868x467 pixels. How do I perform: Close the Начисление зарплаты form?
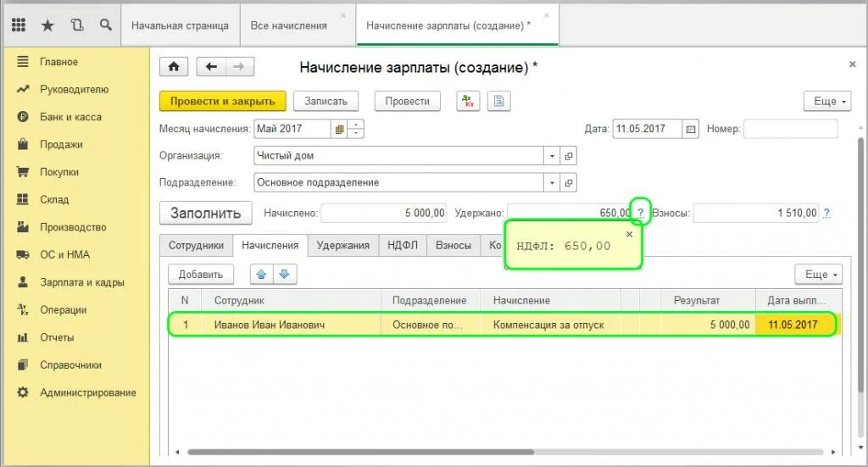tap(853, 64)
